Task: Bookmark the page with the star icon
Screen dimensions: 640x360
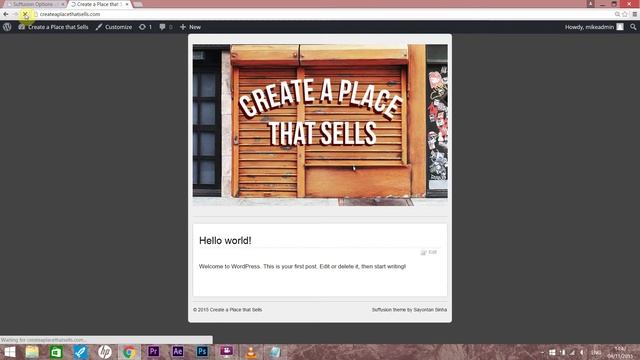Action: [x=624, y=14]
